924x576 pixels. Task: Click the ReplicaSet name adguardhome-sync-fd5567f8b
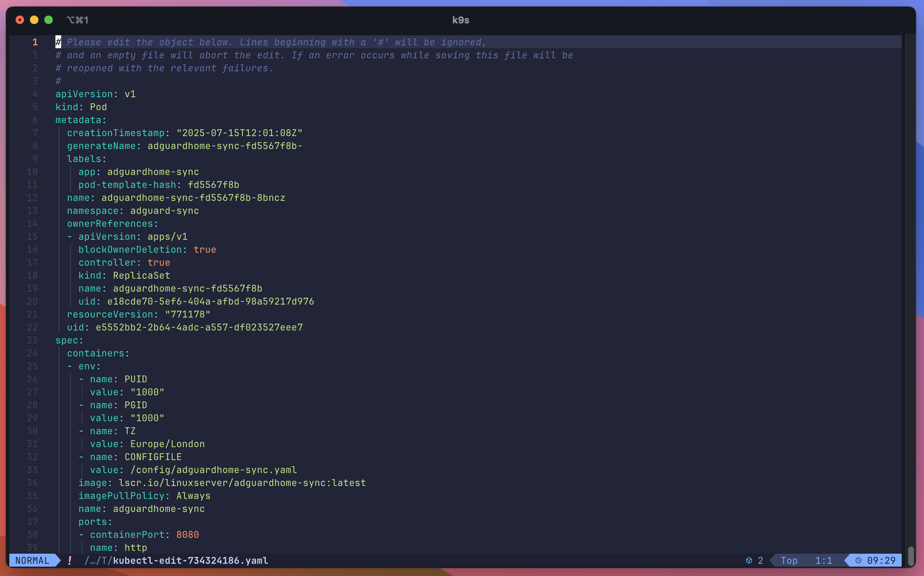click(188, 288)
